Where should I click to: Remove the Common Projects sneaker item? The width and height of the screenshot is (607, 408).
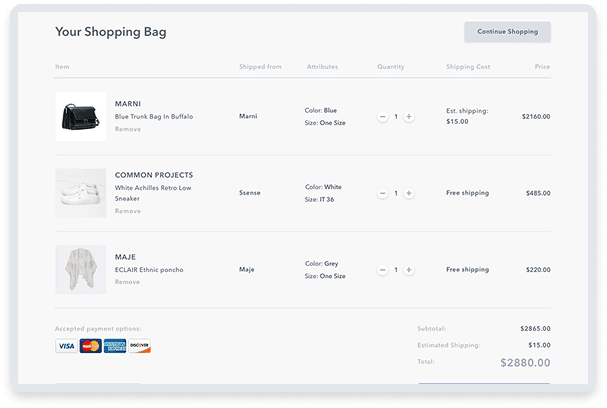(x=128, y=211)
